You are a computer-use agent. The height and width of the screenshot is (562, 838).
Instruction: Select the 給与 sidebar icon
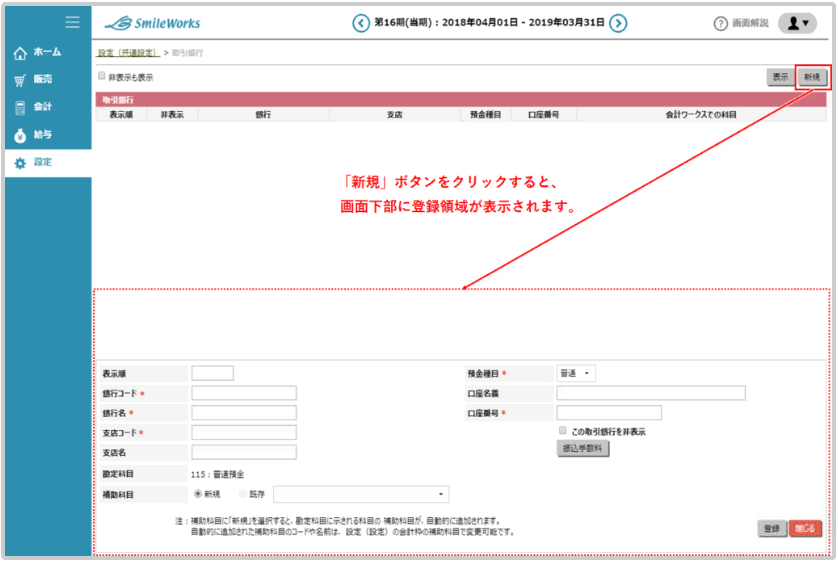(20, 134)
